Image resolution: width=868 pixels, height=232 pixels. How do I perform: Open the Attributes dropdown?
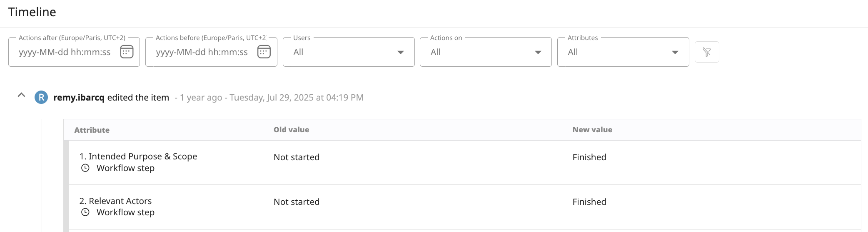623,52
